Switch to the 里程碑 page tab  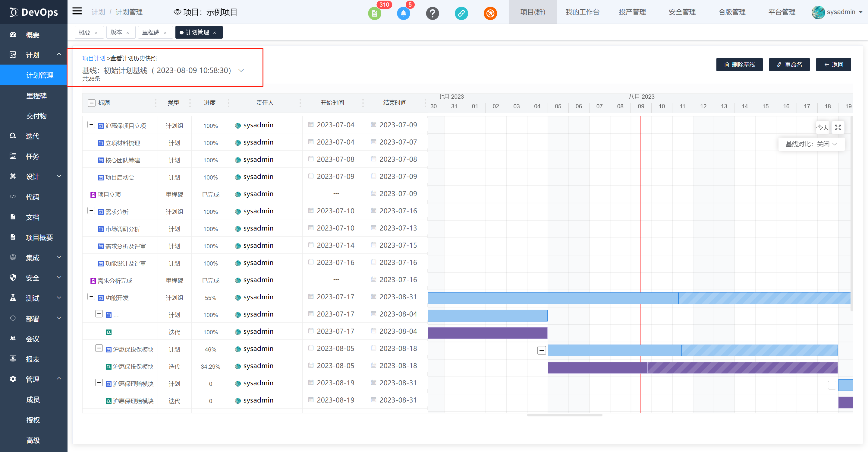coord(151,32)
